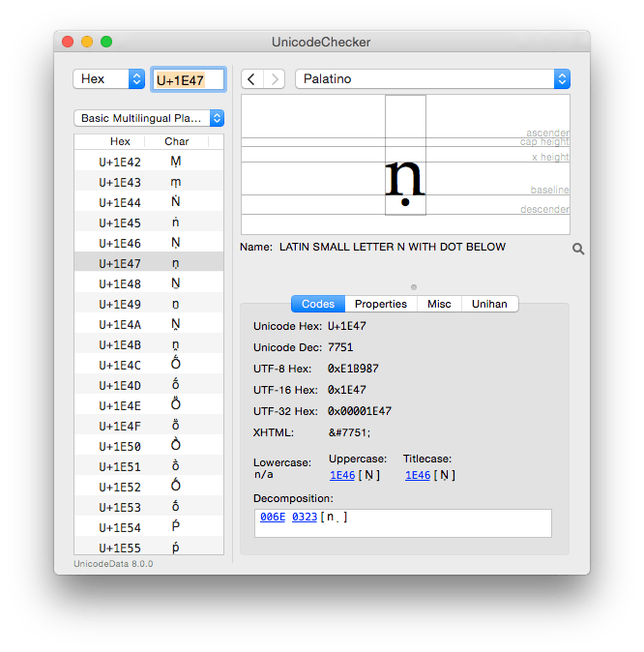Screen dimensions: 644x652
Task: Click the Char column header
Action: pyautogui.click(x=176, y=141)
